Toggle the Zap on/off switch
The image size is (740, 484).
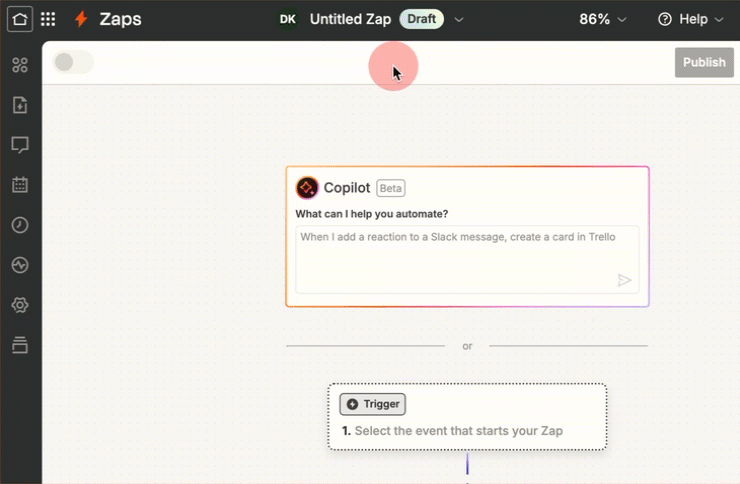73,62
